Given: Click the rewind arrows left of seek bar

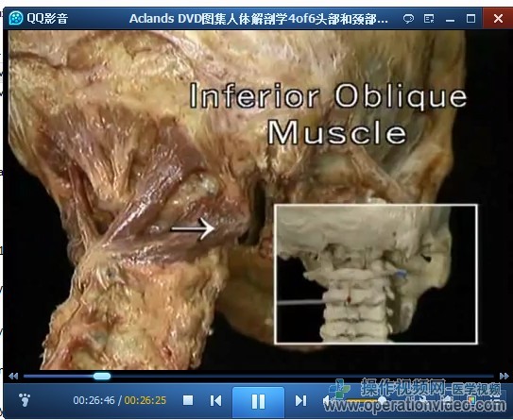Looking at the screenshot, I should (13, 376).
